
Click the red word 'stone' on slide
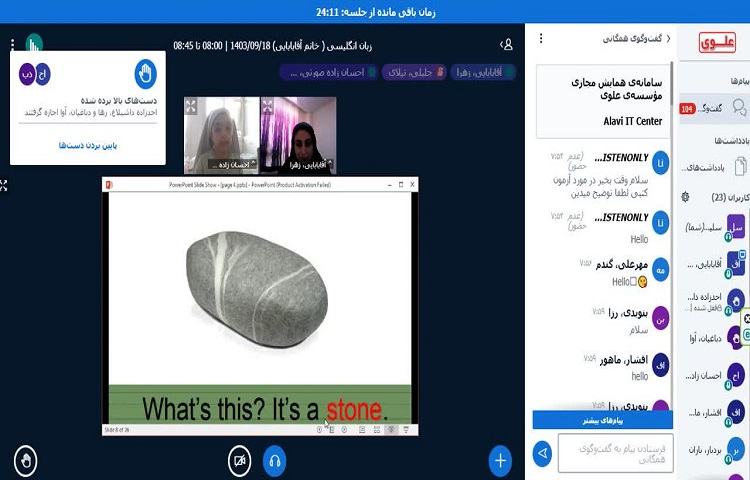point(356,410)
